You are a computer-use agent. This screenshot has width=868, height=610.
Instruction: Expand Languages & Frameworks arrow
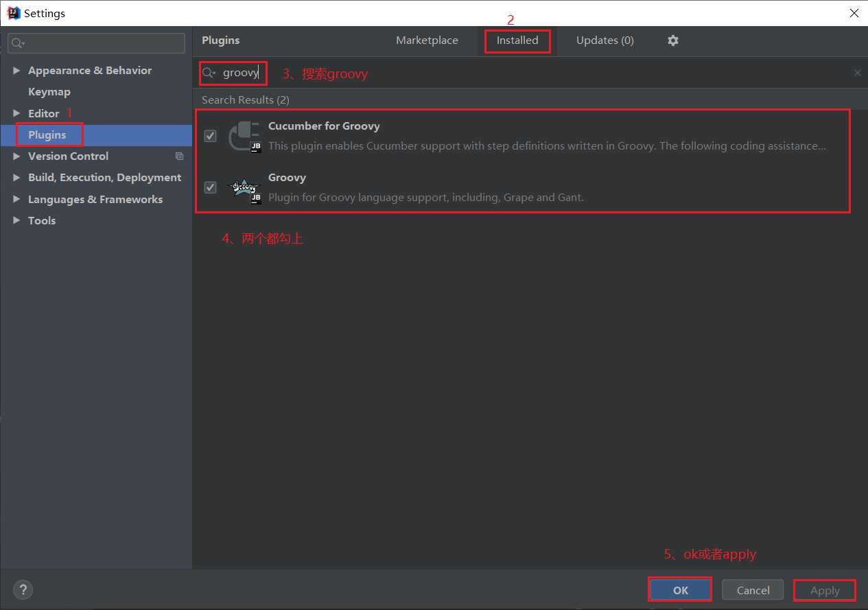[x=16, y=199]
